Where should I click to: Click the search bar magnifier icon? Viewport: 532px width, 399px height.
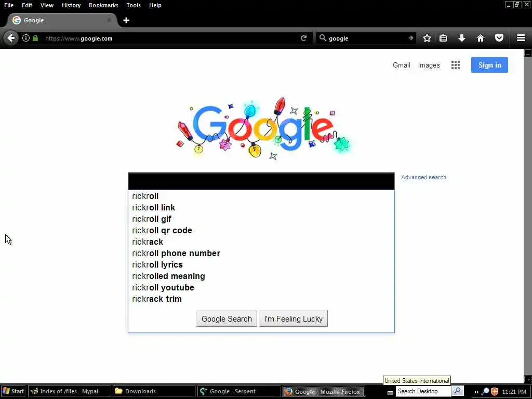(323, 38)
